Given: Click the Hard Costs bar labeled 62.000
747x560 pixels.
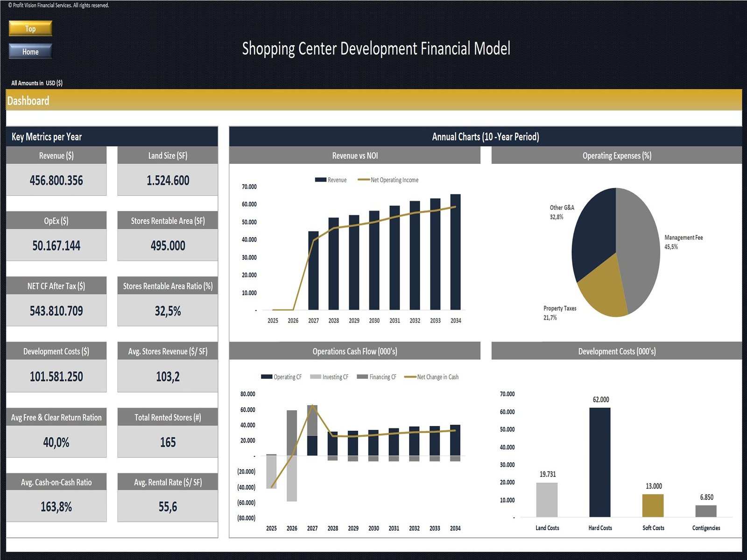Looking at the screenshot, I should tap(599, 462).
